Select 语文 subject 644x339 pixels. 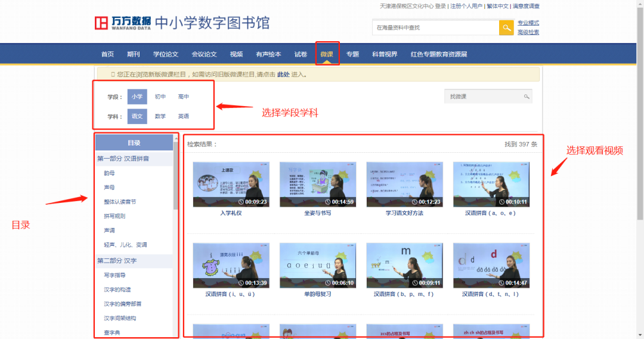(x=137, y=116)
